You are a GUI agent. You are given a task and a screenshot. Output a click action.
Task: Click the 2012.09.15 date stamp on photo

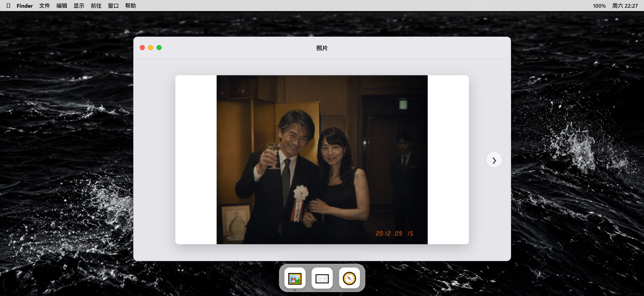(394, 233)
